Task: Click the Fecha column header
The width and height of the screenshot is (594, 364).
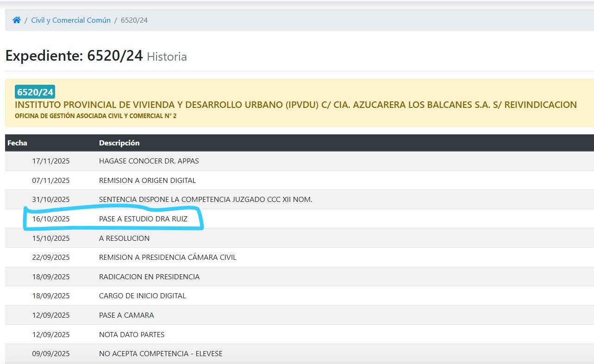Action: pos(17,143)
